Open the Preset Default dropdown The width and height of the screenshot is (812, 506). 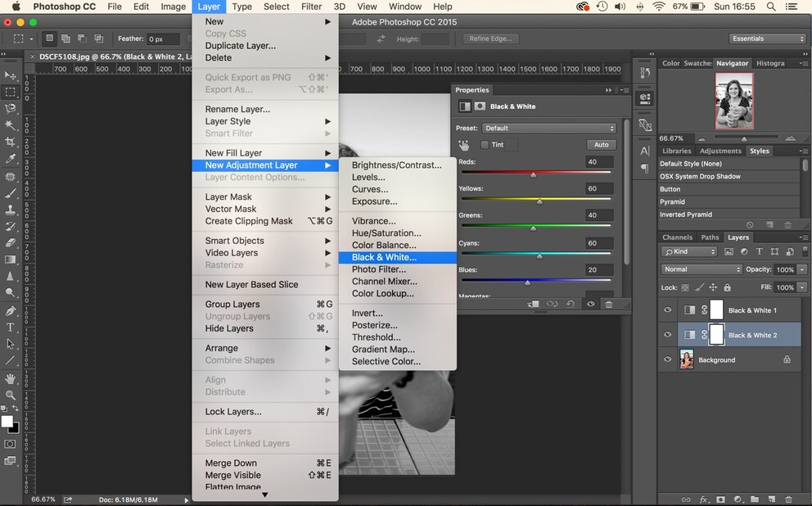click(x=549, y=128)
